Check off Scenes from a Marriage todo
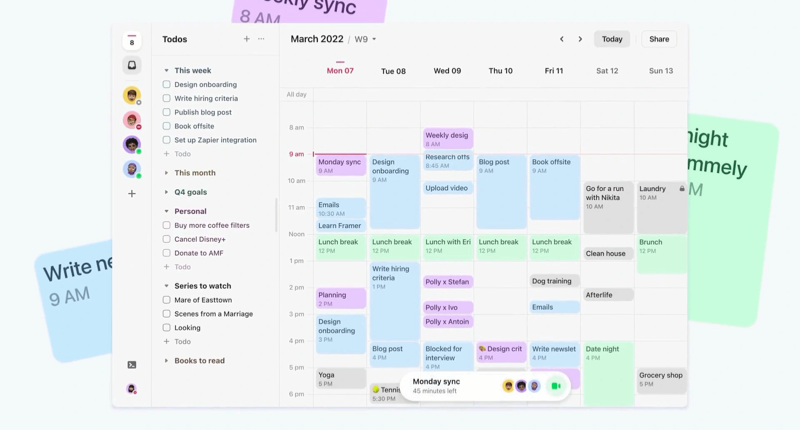Viewport: 800px width, 430px height. [166, 314]
